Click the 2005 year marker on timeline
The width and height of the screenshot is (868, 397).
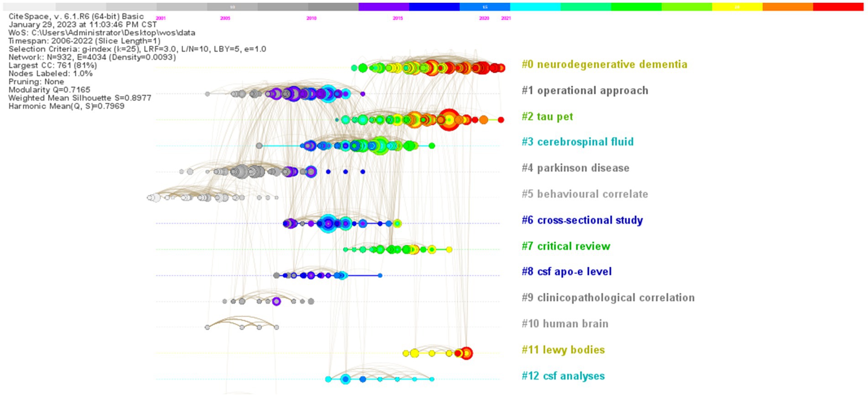coord(225,18)
